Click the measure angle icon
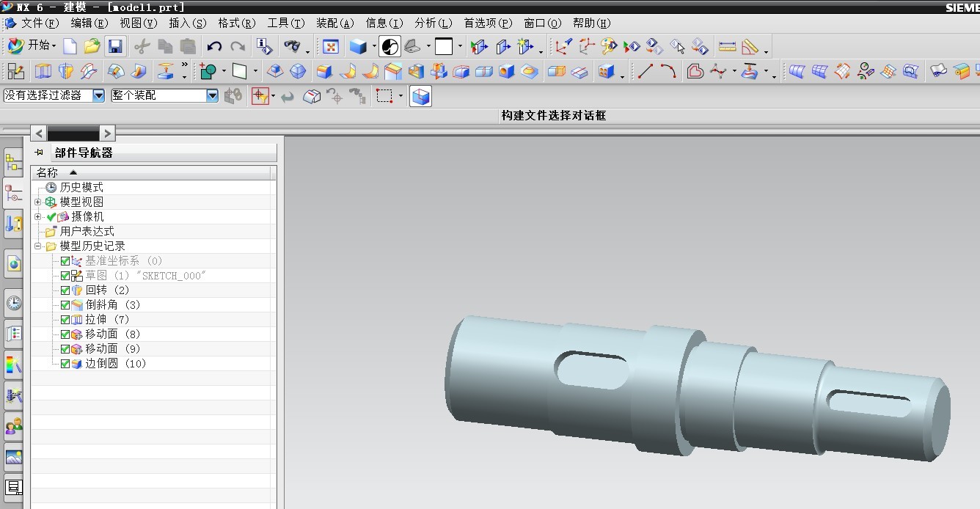This screenshot has width=980, height=509. [750, 47]
